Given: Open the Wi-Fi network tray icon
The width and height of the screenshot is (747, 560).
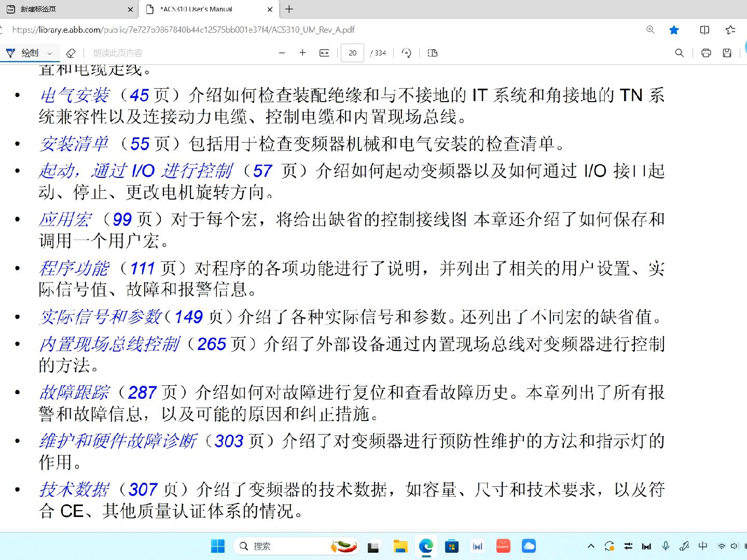Looking at the screenshot, I should 721,546.
